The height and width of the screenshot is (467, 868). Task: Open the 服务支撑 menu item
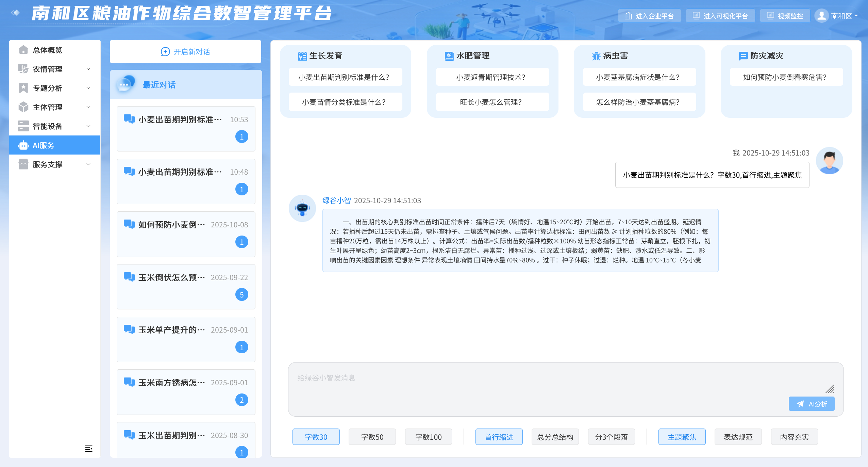48,164
